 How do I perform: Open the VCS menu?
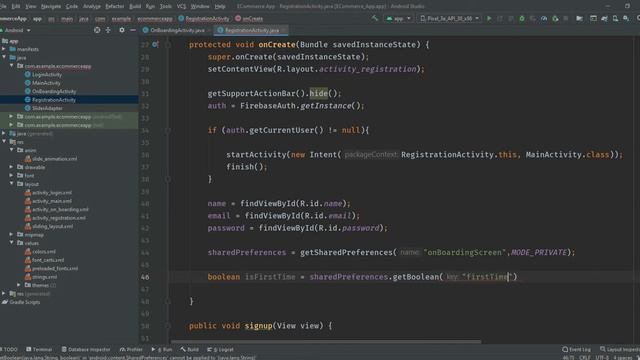182,6
